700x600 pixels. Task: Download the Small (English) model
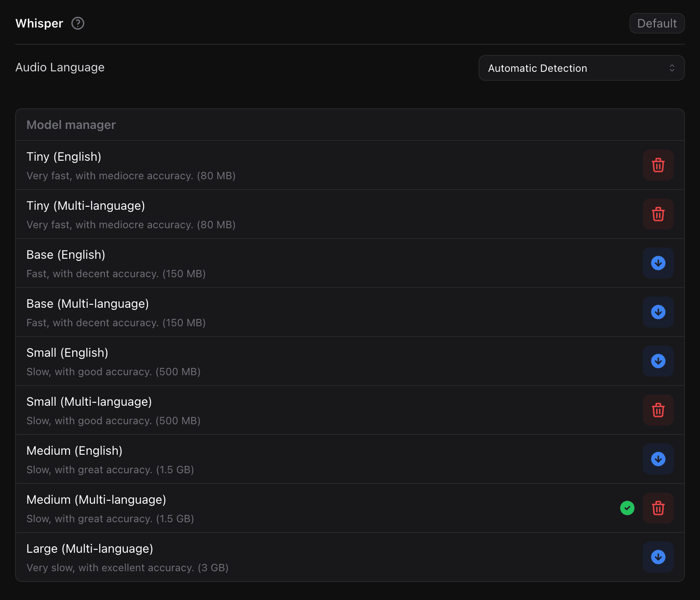click(x=658, y=361)
